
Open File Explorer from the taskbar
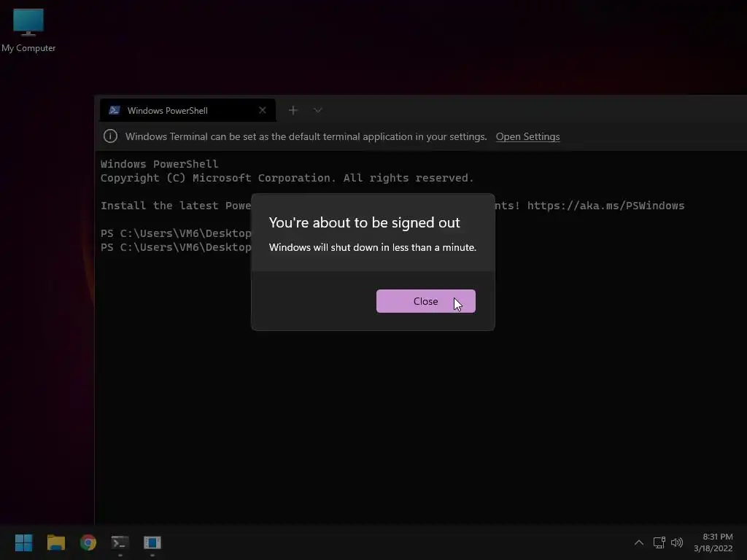tap(55, 542)
